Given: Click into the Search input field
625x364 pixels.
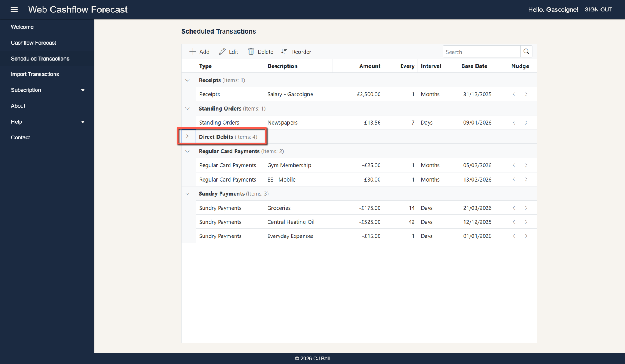Looking at the screenshot, I should (481, 52).
